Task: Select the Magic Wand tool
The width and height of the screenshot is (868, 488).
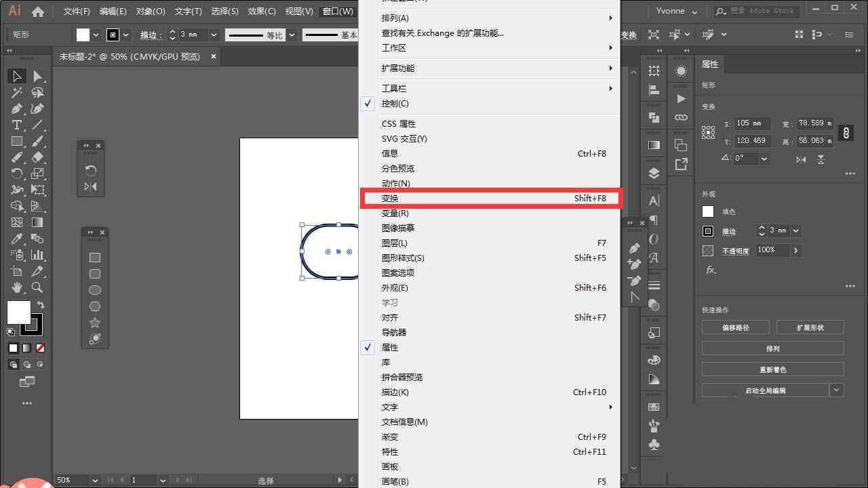Action: coord(17,93)
